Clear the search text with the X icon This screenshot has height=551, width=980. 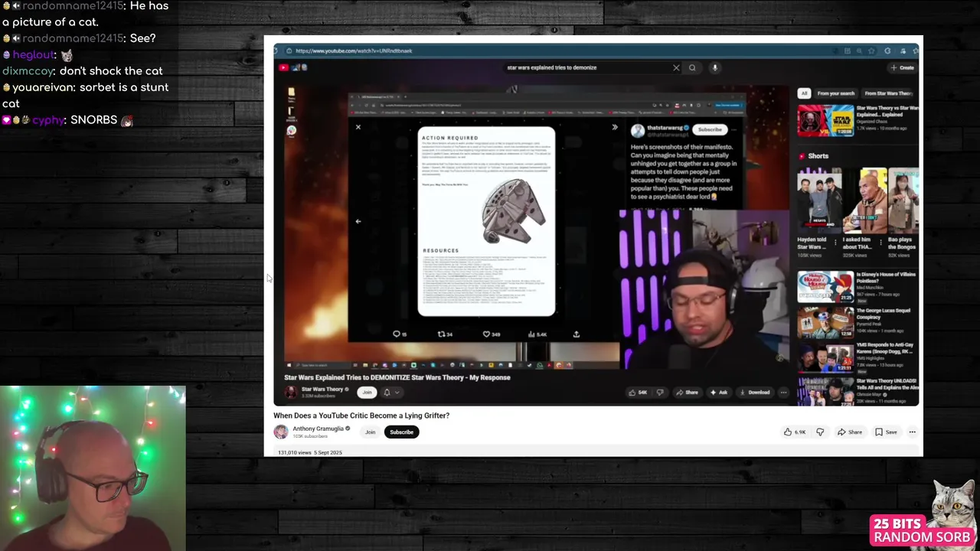click(x=676, y=67)
